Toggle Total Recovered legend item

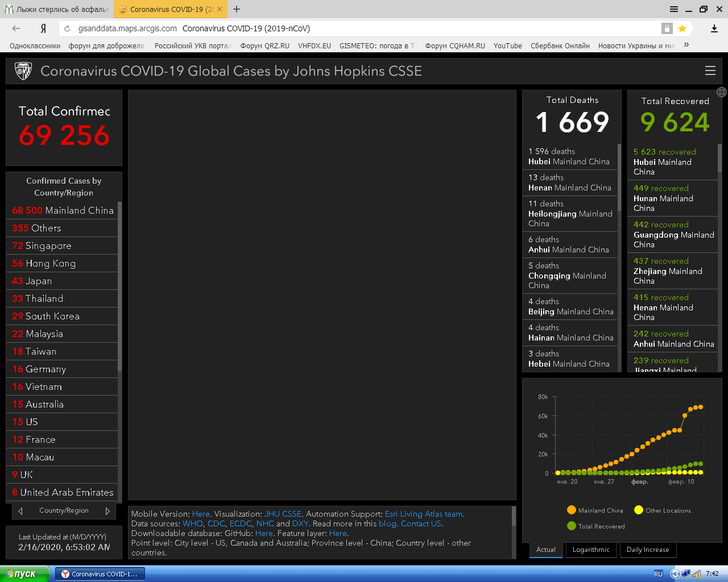(596, 526)
